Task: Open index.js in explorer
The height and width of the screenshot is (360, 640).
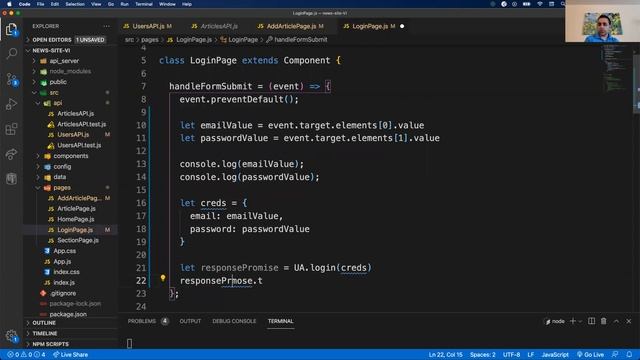Action: point(64,282)
